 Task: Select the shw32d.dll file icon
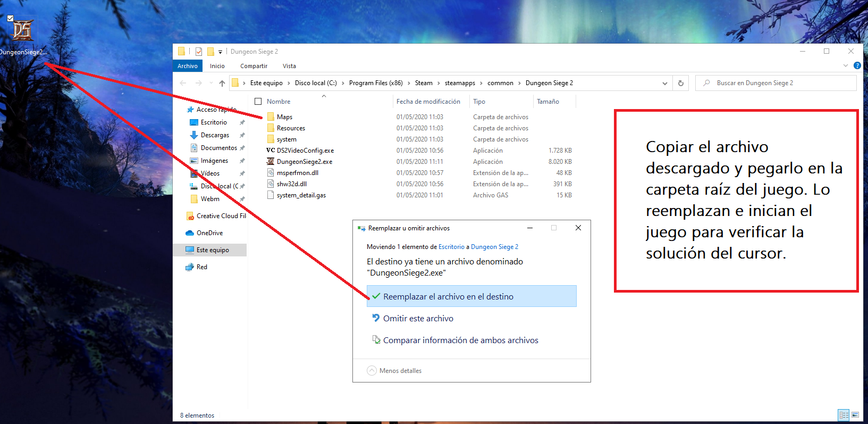pyautogui.click(x=271, y=184)
